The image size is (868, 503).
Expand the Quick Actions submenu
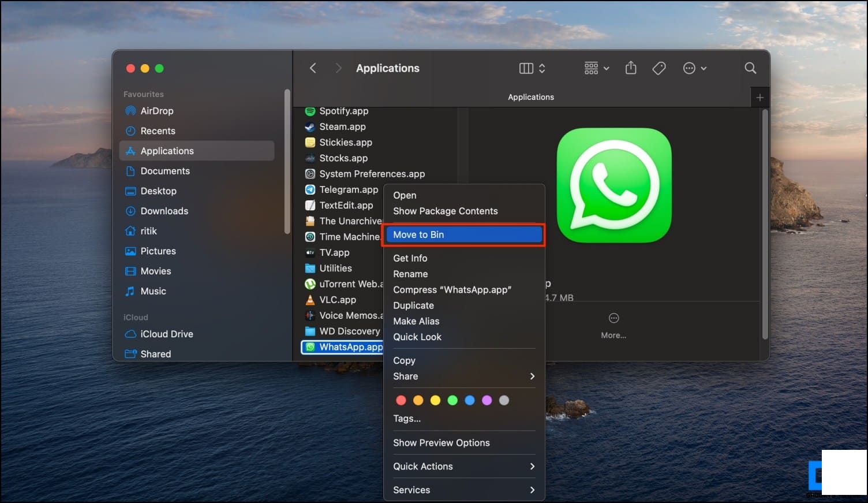464,467
